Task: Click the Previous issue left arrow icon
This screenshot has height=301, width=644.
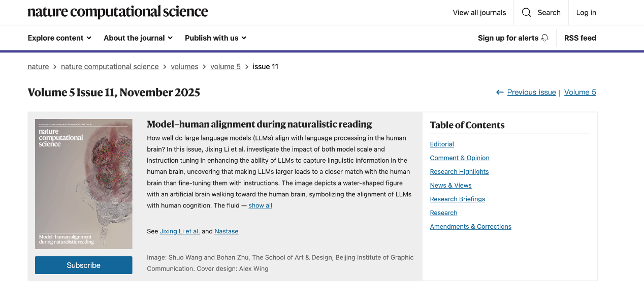Action: tap(500, 92)
